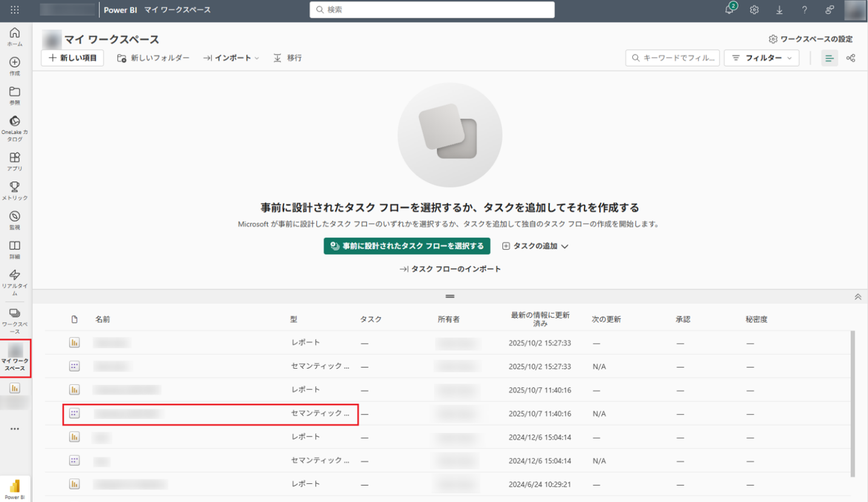868x502 pixels.
Task: Open the notifications bell in the header
Action: coord(729,10)
